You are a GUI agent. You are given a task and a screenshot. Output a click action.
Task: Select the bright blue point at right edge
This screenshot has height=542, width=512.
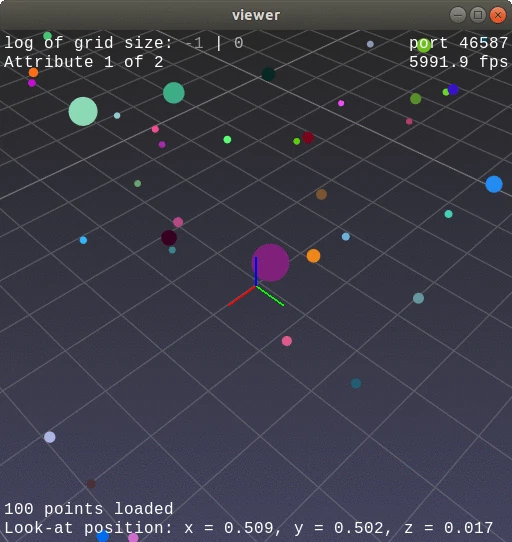pos(494,184)
